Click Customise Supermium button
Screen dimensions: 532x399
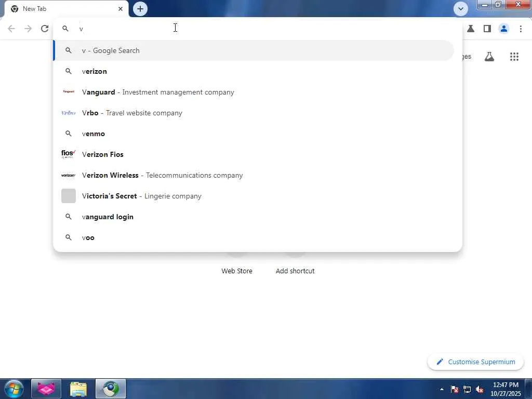click(x=476, y=362)
